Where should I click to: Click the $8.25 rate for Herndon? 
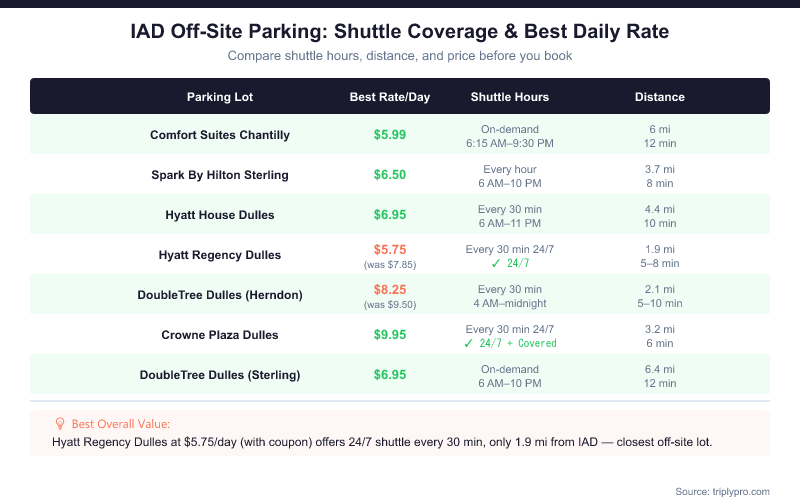390,289
